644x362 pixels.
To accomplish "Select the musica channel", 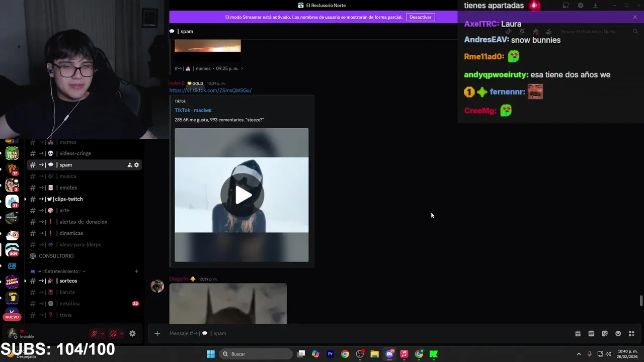I will click(84, 176).
